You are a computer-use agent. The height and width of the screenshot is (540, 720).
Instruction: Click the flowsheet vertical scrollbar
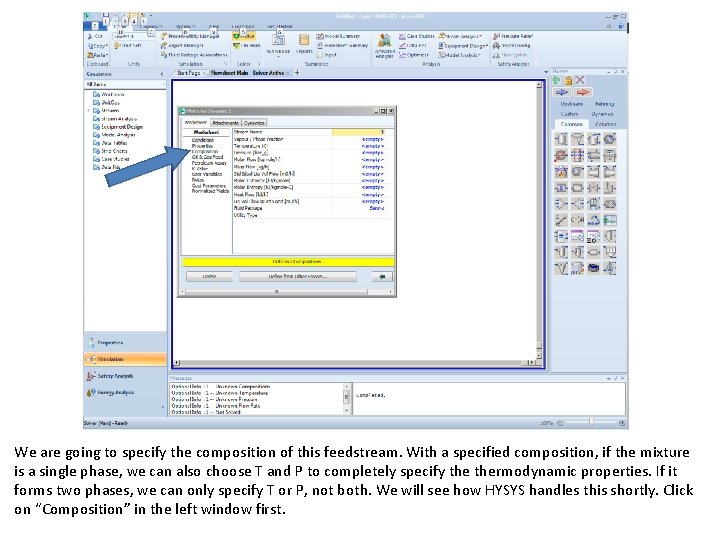[539, 221]
